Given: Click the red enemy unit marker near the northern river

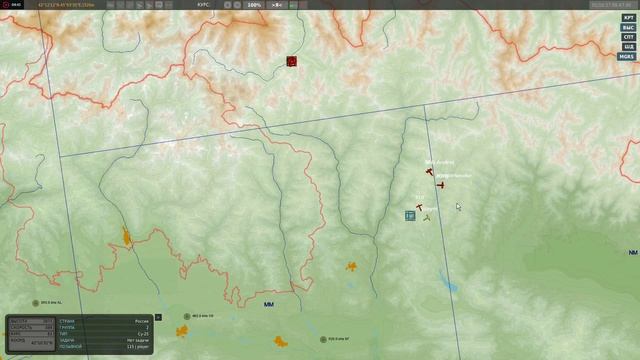Looking at the screenshot, I should 291,61.
